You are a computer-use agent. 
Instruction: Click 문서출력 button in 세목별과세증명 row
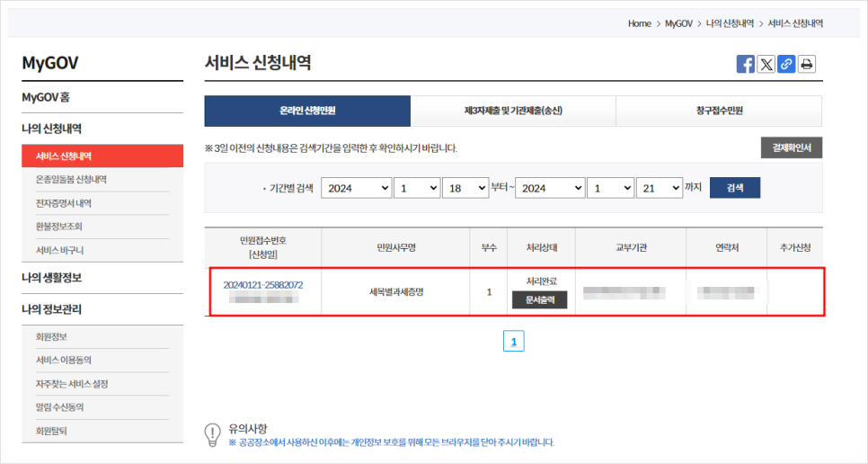539,300
